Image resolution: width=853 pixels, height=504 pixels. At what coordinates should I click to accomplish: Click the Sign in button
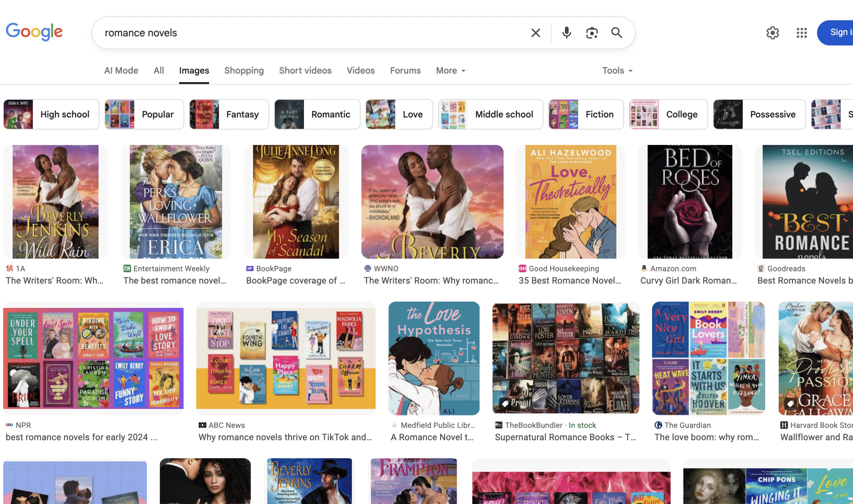835,33
